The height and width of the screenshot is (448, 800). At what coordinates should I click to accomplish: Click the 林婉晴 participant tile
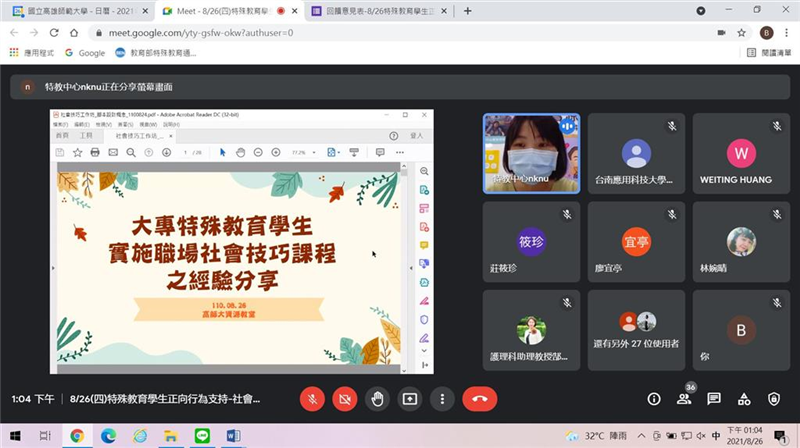[741, 242]
